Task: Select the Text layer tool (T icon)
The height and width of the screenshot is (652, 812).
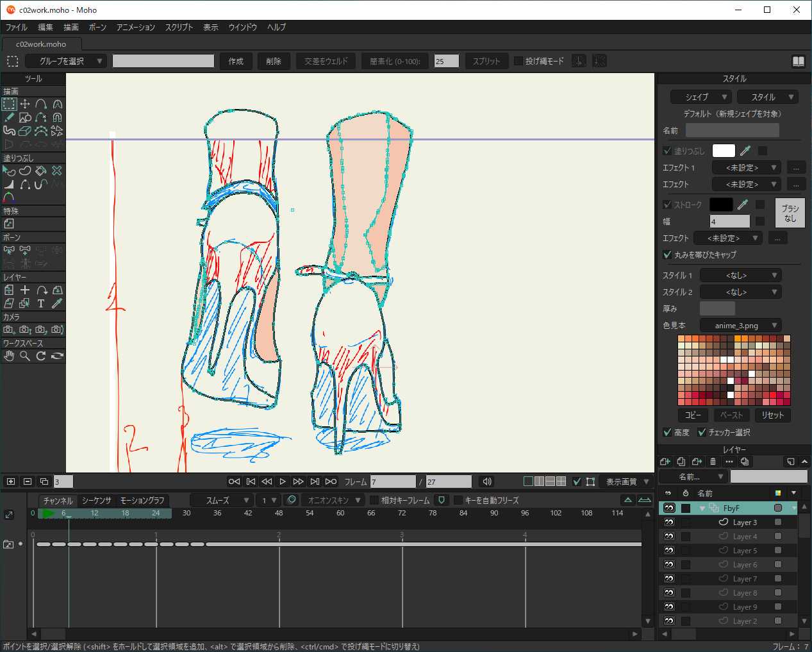Action: pyautogui.click(x=41, y=303)
